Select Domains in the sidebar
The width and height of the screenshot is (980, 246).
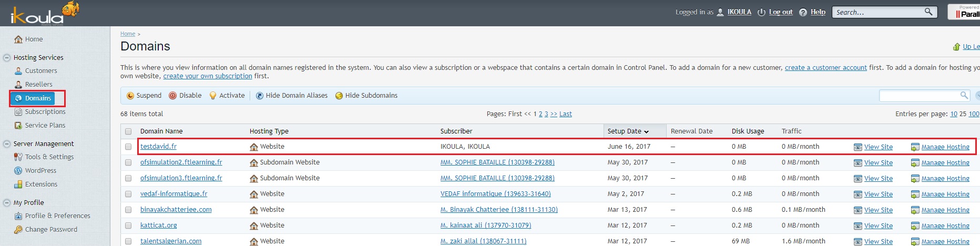click(x=33, y=98)
